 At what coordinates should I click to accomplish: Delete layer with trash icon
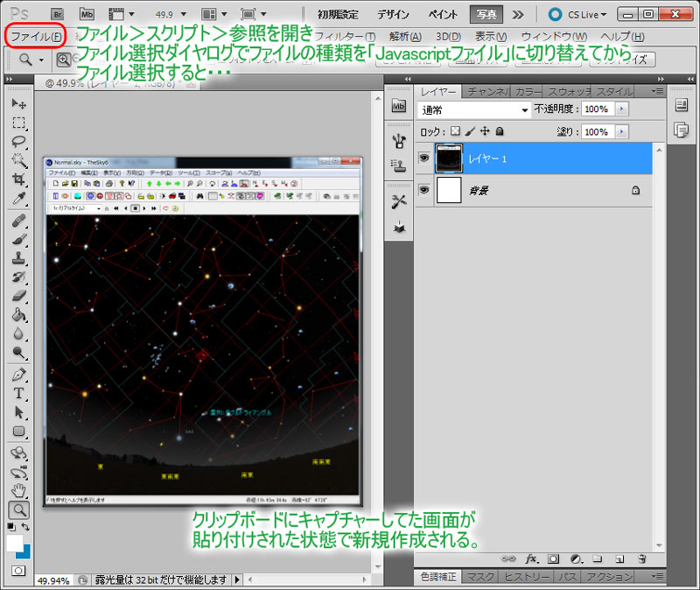pyautogui.click(x=642, y=558)
